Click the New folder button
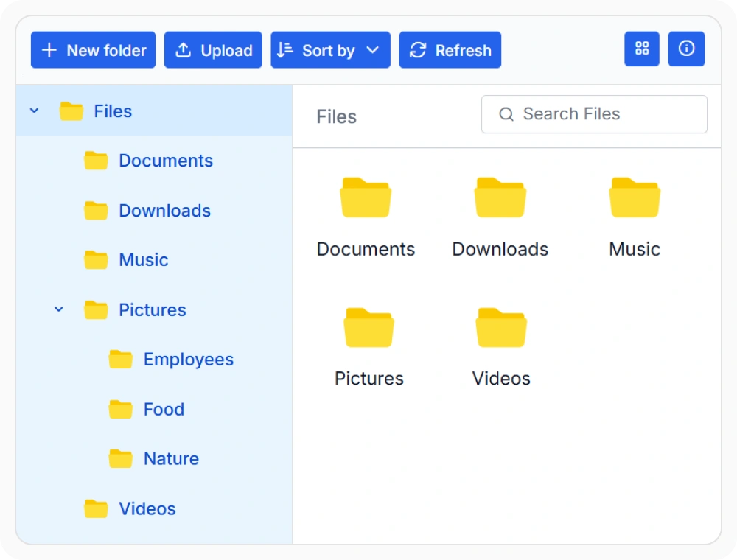 click(x=93, y=50)
